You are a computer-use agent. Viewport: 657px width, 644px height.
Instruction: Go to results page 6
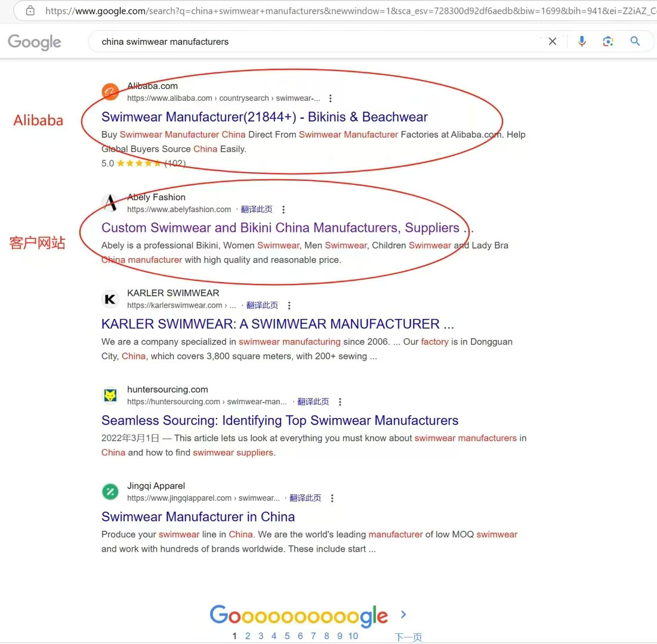(x=300, y=636)
